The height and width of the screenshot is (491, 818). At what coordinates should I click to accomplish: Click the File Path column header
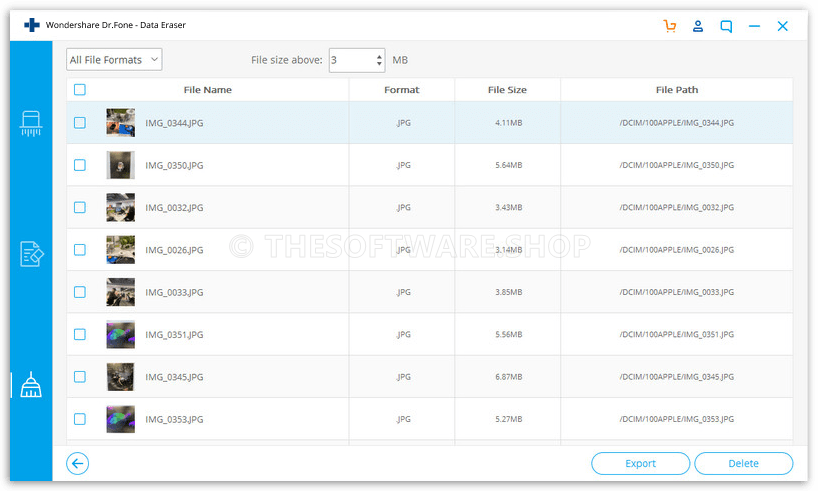[677, 90]
